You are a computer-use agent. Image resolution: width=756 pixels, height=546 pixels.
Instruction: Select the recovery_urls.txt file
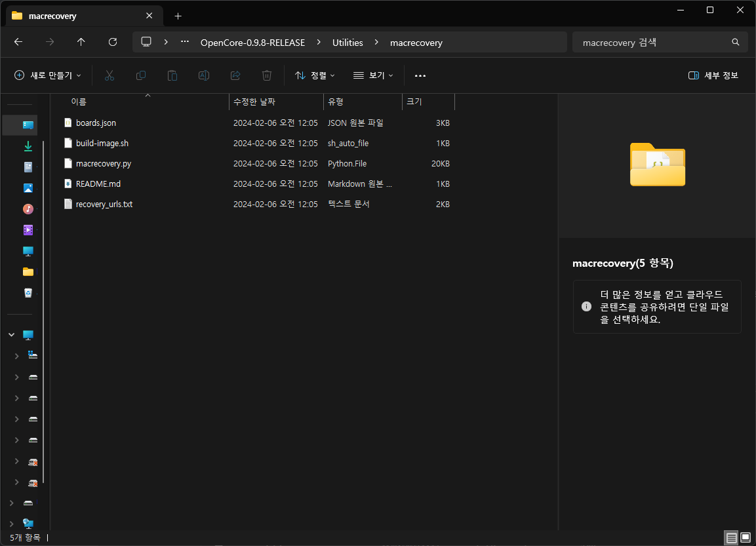coord(104,205)
